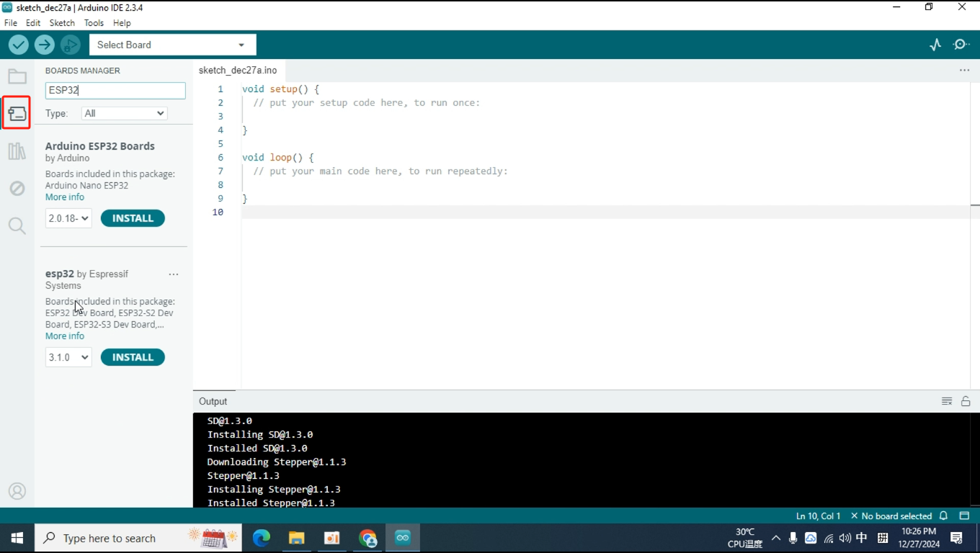This screenshot has width=980, height=553.
Task: Open the Arduino ESP32 Boards version dropdown
Action: (68, 218)
